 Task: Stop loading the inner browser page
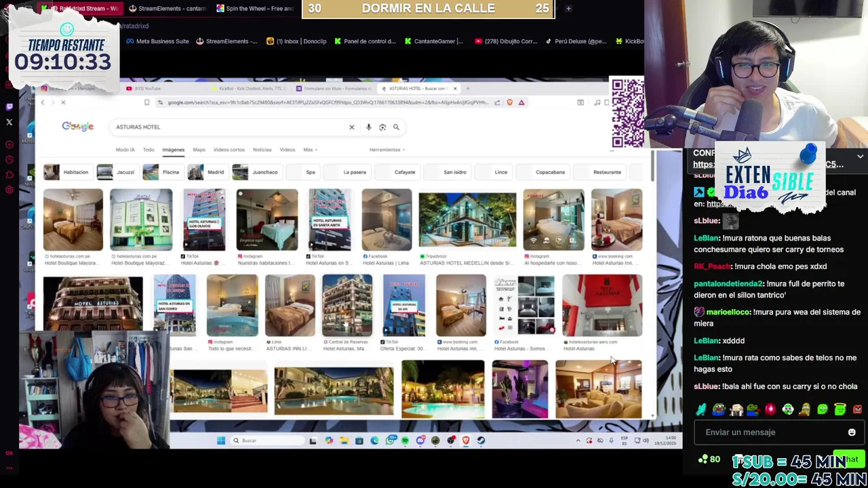pyautogui.click(x=63, y=102)
